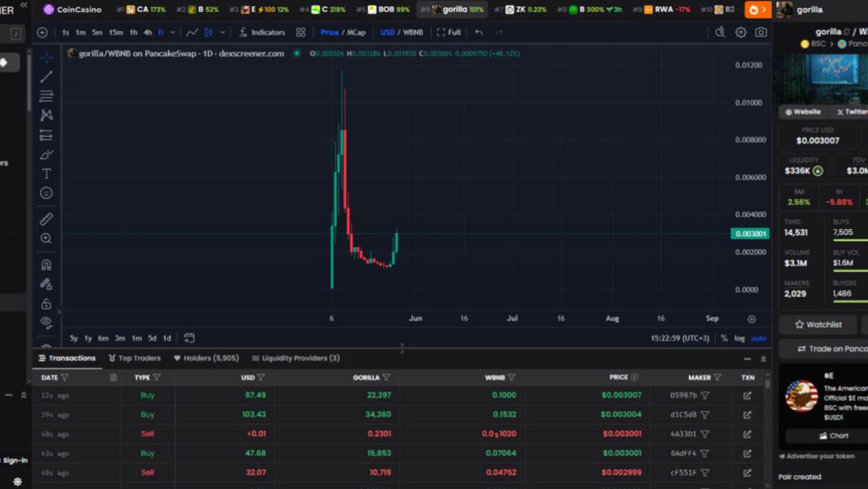
Task: Select the ruler measure tool
Action: point(46,219)
